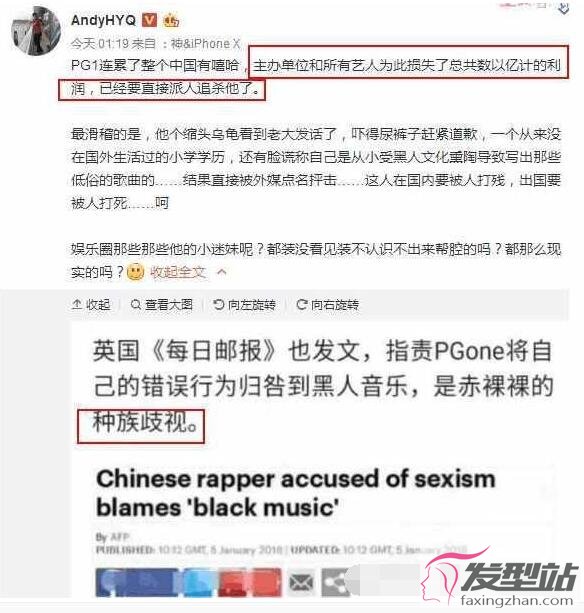Open the post options chevron at top right
The width and height of the screenshot is (584, 613).
[563, 9]
